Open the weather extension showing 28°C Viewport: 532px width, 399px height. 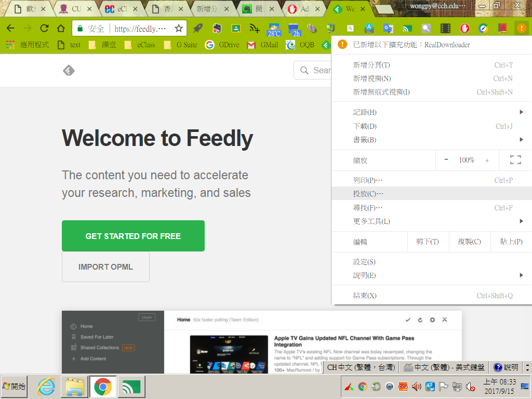[x=274, y=29]
